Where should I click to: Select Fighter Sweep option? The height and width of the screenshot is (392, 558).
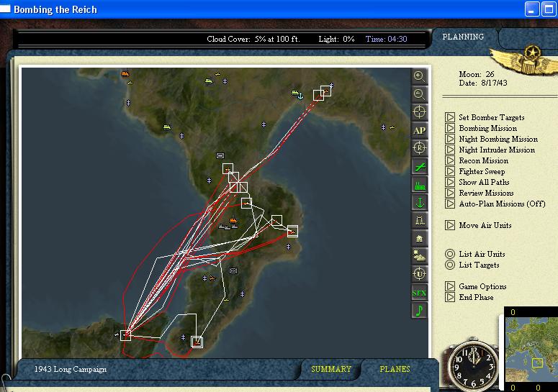(482, 171)
